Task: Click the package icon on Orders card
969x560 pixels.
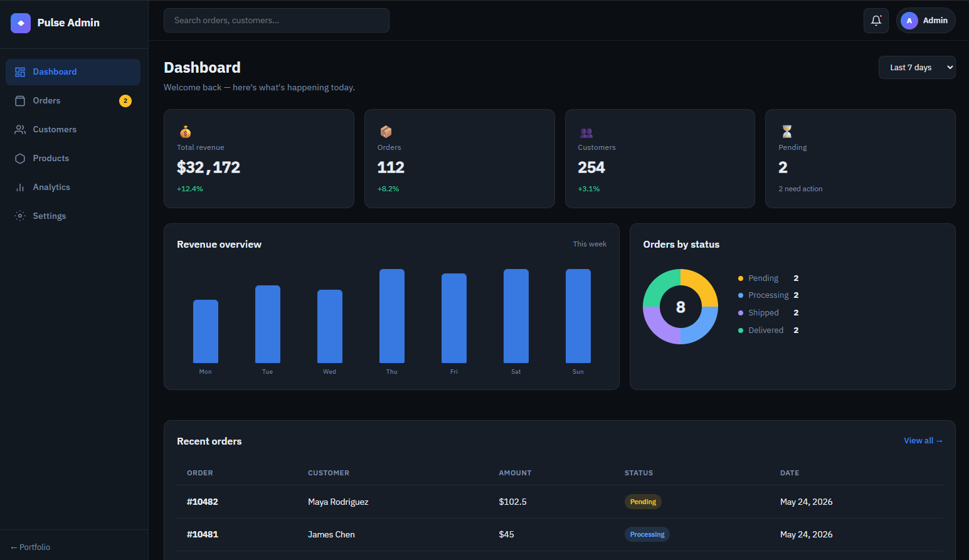Action: tap(386, 132)
